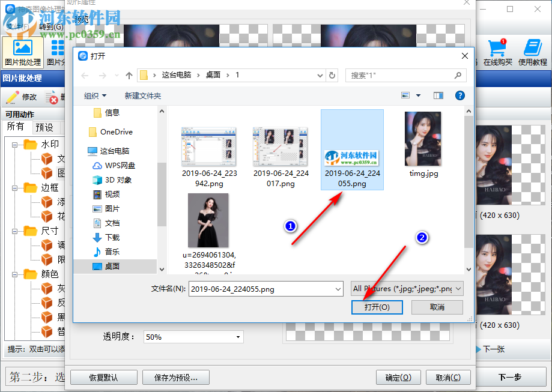Select OneDrive in navigation pane
This screenshot has width=552, height=392.
111,132
